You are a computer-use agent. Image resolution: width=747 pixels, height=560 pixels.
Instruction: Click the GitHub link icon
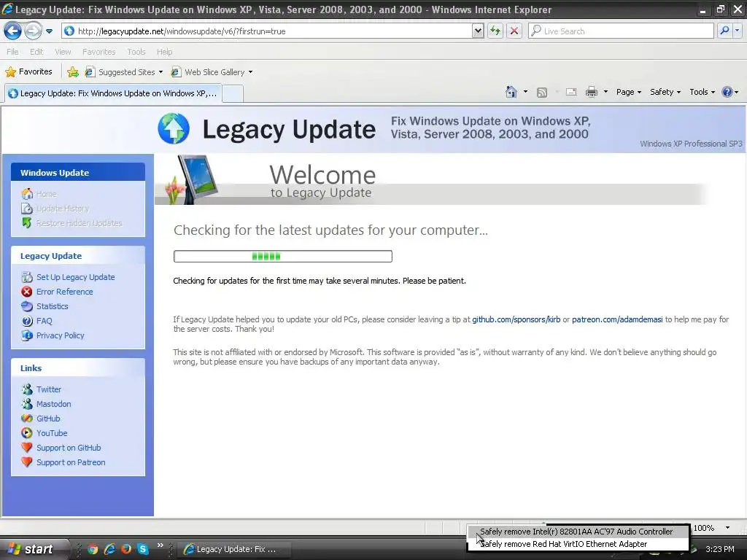pyautogui.click(x=27, y=419)
